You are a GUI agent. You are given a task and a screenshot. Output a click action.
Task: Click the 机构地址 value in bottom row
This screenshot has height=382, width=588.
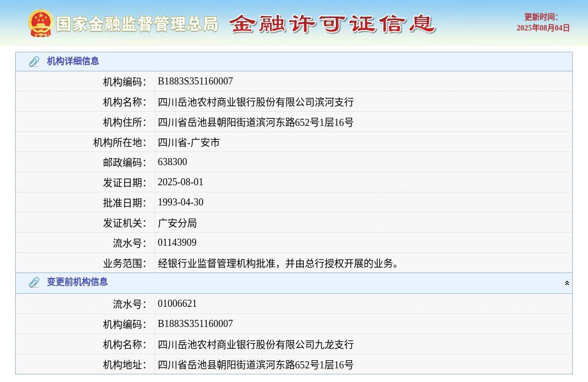click(256, 365)
